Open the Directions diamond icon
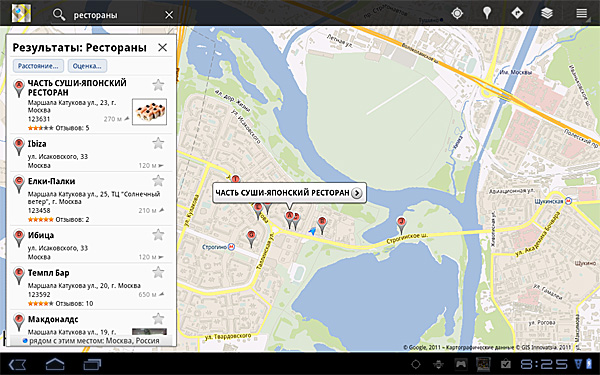Viewport: 600px width, 375px height. (x=517, y=13)
